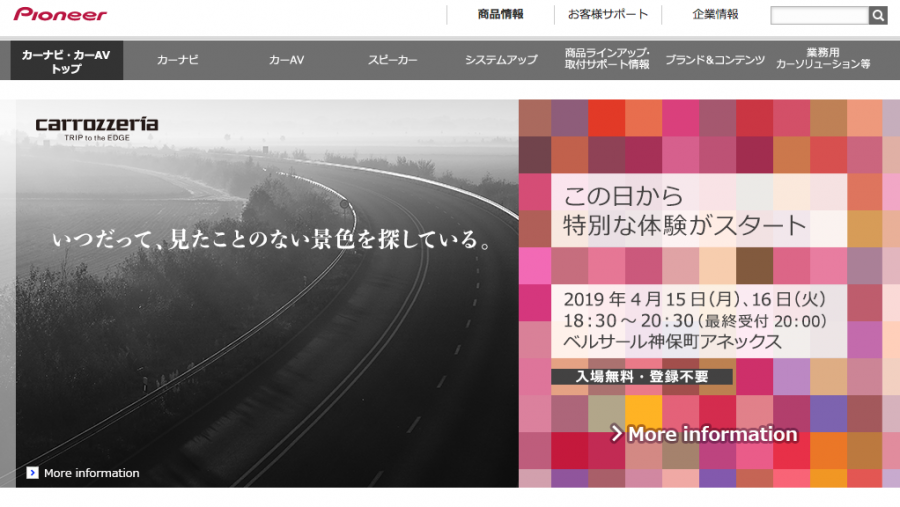Click the Pioneer logo
The image size is (900, 507).
point(60,15)
